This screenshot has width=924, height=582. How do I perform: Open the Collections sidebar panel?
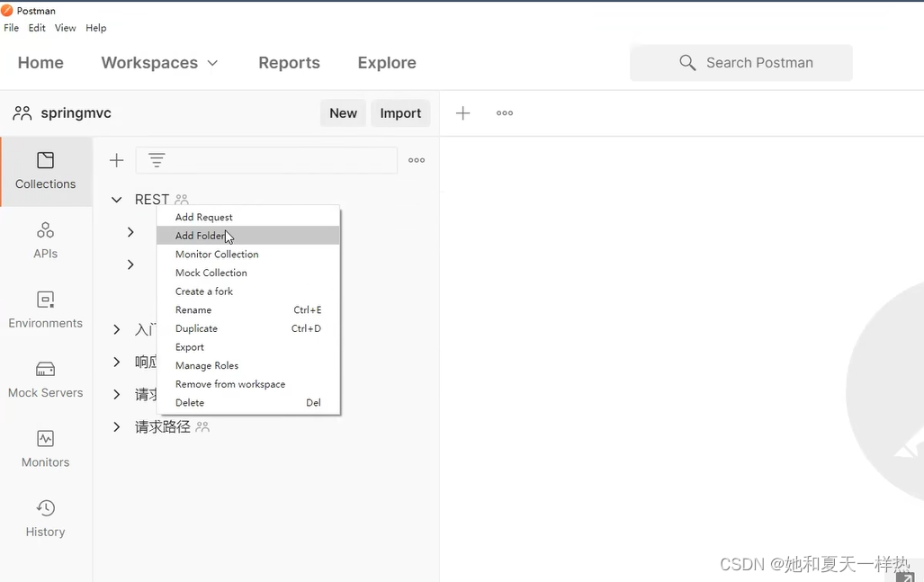[x=46, y=172]
